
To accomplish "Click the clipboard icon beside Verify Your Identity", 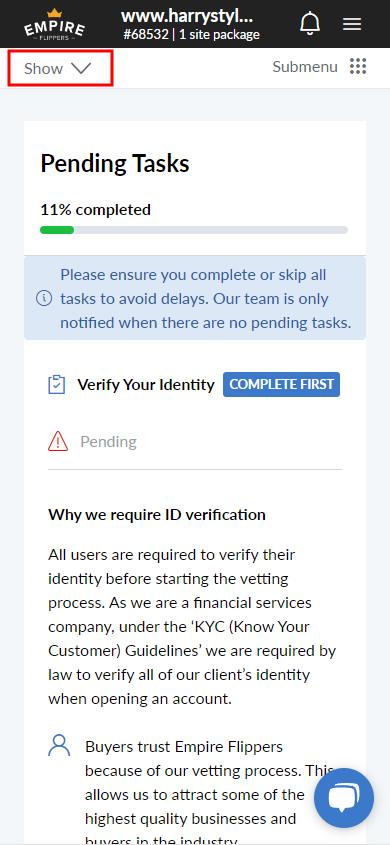I will coord(57,385).
